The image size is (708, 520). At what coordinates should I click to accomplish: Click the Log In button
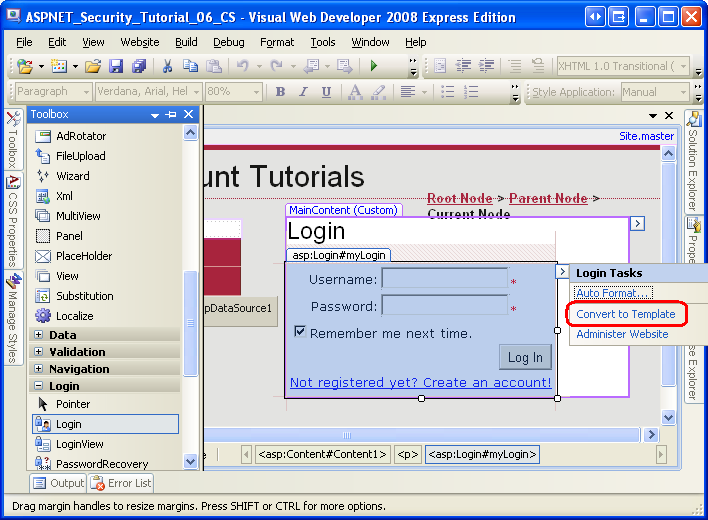[525, 357]
